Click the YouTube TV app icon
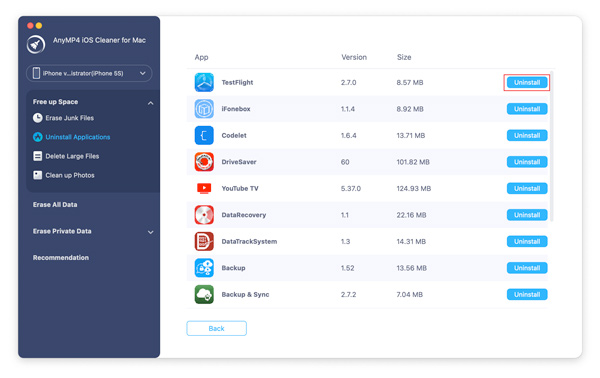The width and height of the screenshot is (600, 378). pos(204,188)
